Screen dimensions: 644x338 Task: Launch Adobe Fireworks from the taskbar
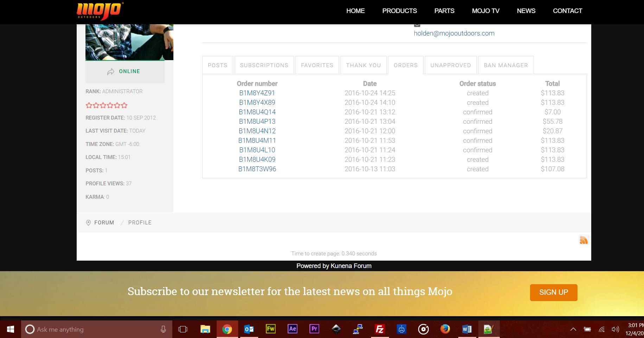click(x=271, y=329)
